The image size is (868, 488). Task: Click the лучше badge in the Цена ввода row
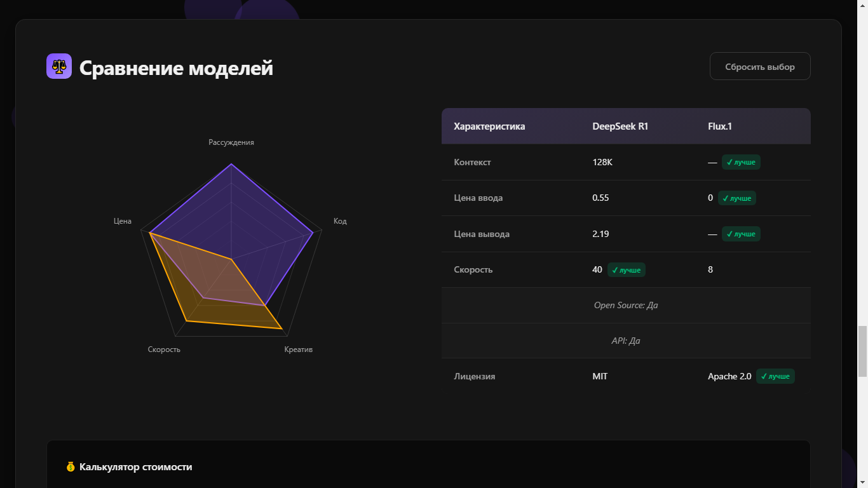737,198
